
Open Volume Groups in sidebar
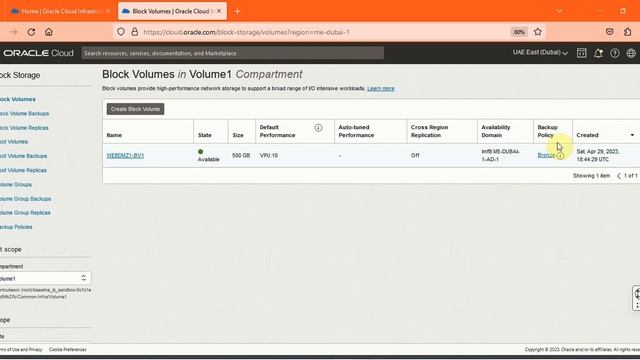pyautogui.click(x=16, y=184)
